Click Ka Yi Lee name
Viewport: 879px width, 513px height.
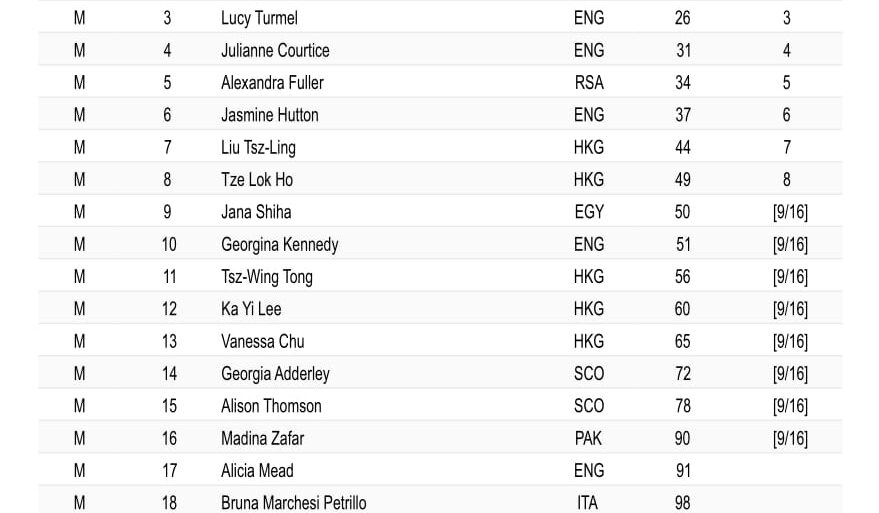pyautogui.click(x=251, y=309)
